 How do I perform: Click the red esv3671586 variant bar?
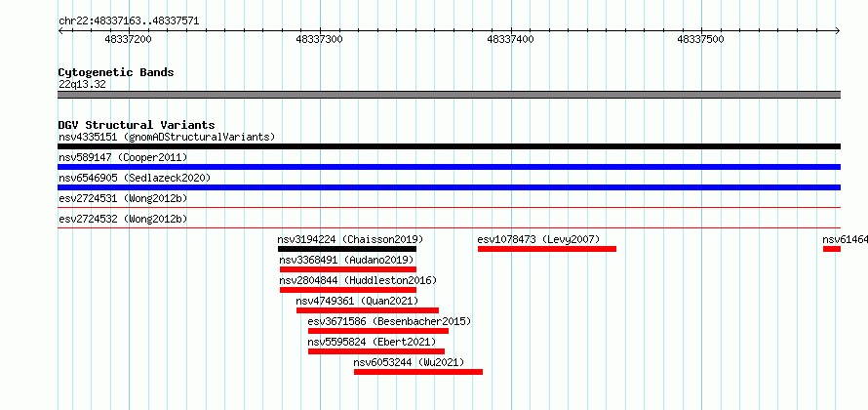coord(378,331)
